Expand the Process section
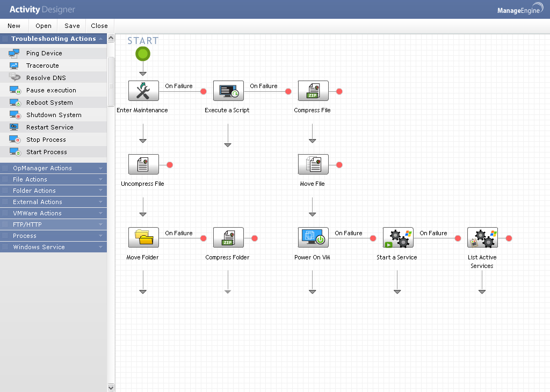The image size is (550, 392). point(53,236)
